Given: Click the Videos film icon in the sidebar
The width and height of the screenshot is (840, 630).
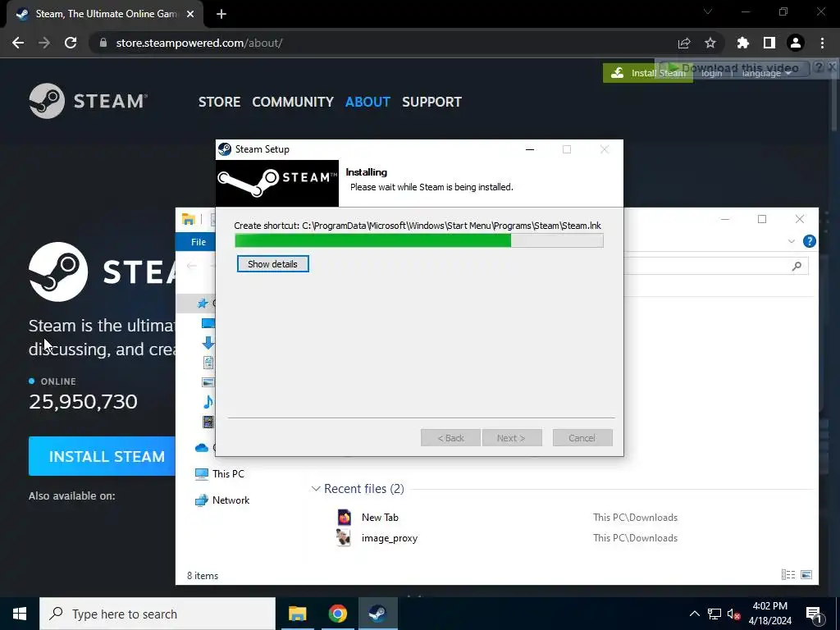Looking at the screenshot, I should click(208, 422).
